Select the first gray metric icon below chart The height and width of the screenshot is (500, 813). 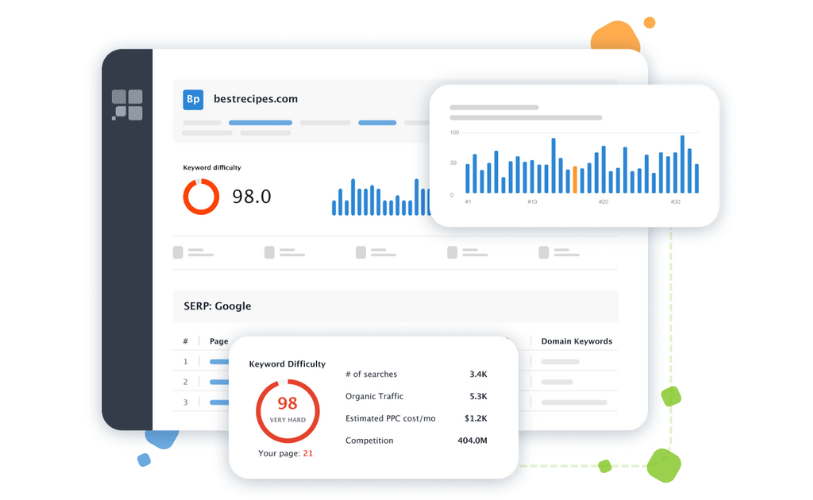(x=178, y=253)
